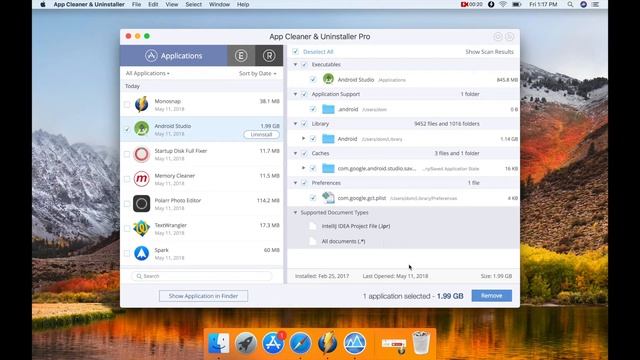This screenshot has width=640, height=360.
Task: Switch to the Applications tab
Action: (173, 56)
